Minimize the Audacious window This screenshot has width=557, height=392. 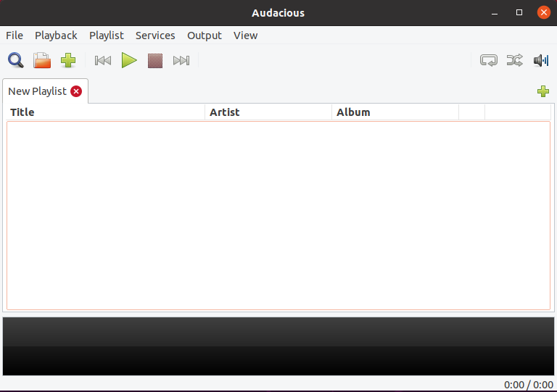(495, 13)
